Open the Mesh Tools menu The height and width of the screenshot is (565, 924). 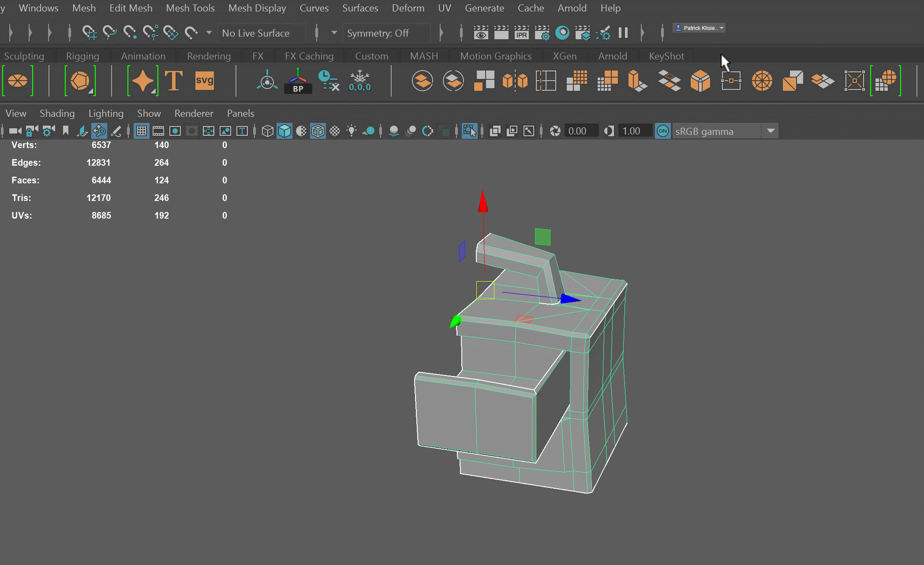[190, 8]
